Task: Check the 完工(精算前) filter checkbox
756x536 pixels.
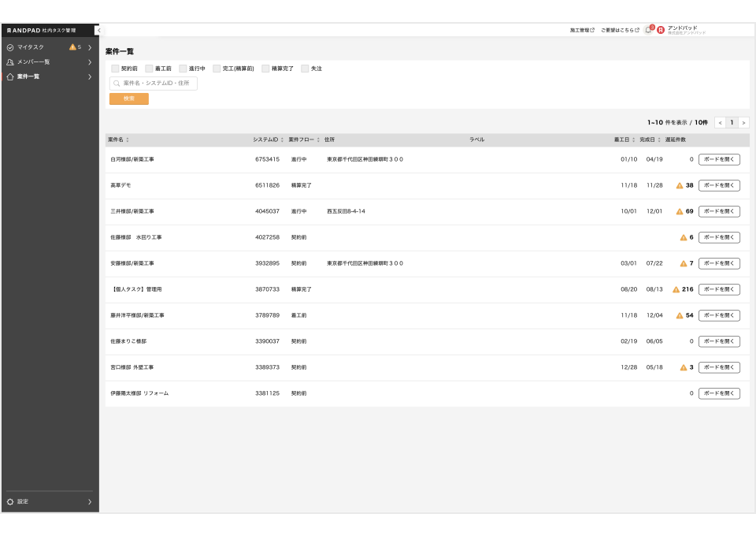Action: coord(217,69)
